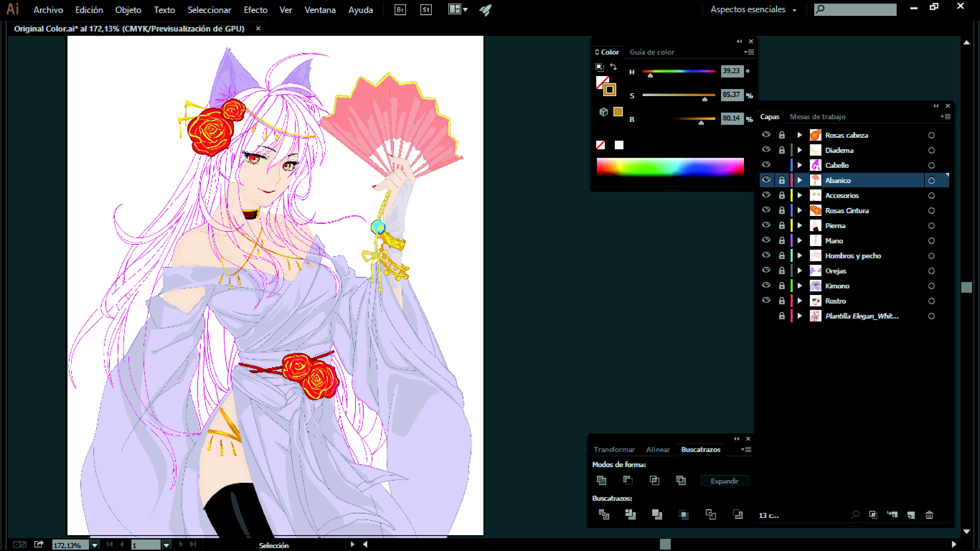The image size is (980, 551).
Task: Click the Merge pathfinder icon
Action: coord(657,514)
